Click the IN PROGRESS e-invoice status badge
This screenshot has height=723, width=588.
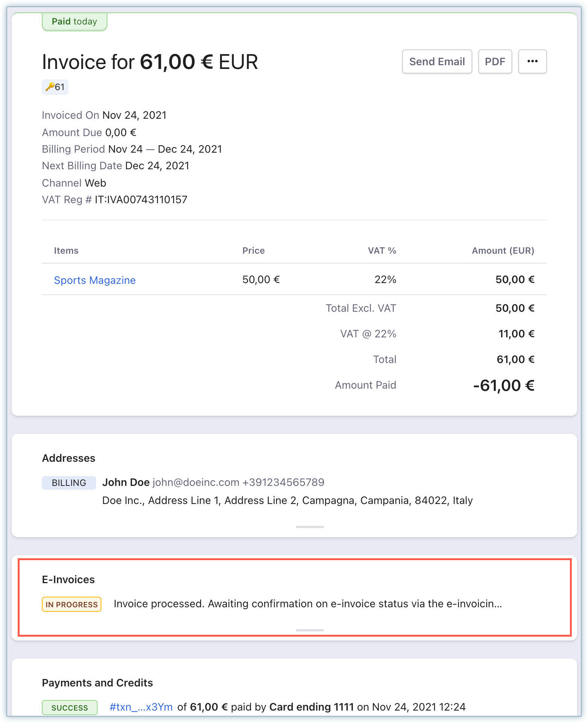[x=72, y=604]
